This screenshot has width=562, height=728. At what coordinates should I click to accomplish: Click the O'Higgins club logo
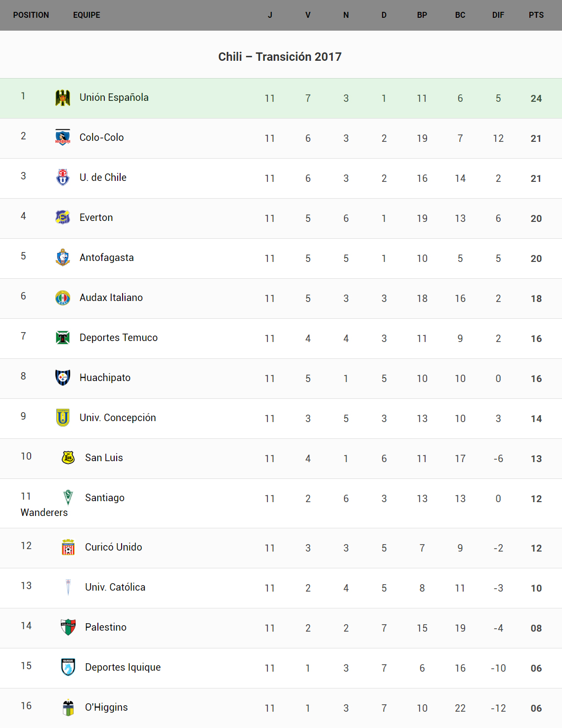68,707
